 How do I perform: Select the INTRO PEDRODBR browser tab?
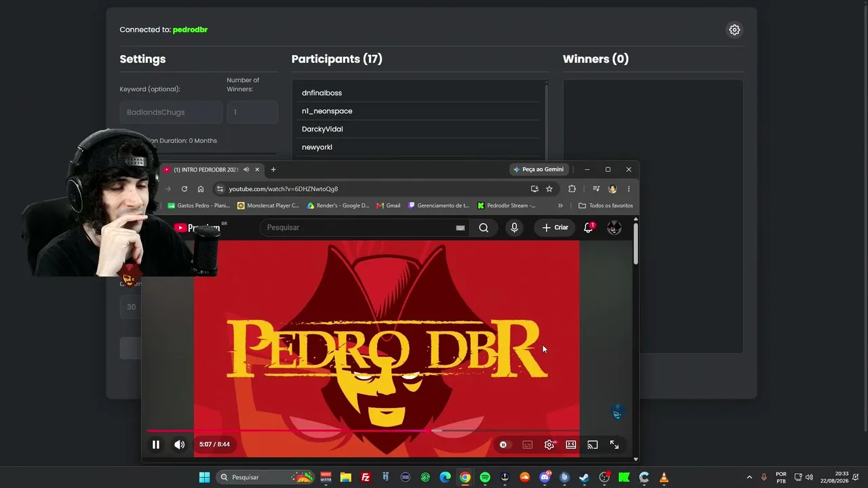[x=206, y=169]
